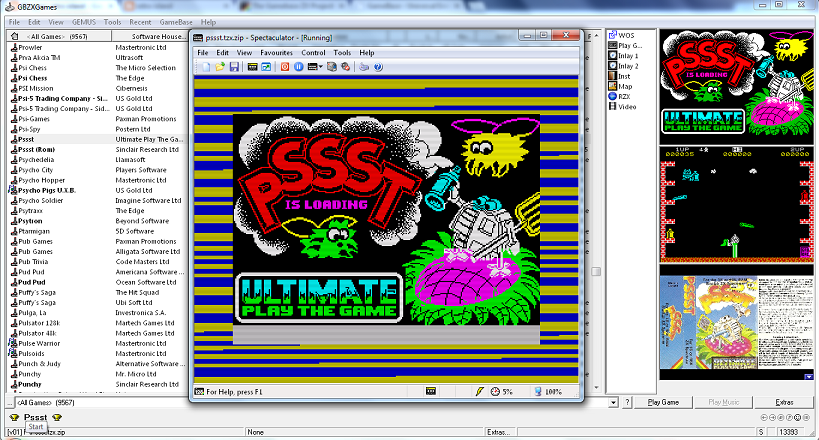Click the New file icon in Spectaculator toolbar
This screenshot has width=819, height=440.
tap(206, 67)
